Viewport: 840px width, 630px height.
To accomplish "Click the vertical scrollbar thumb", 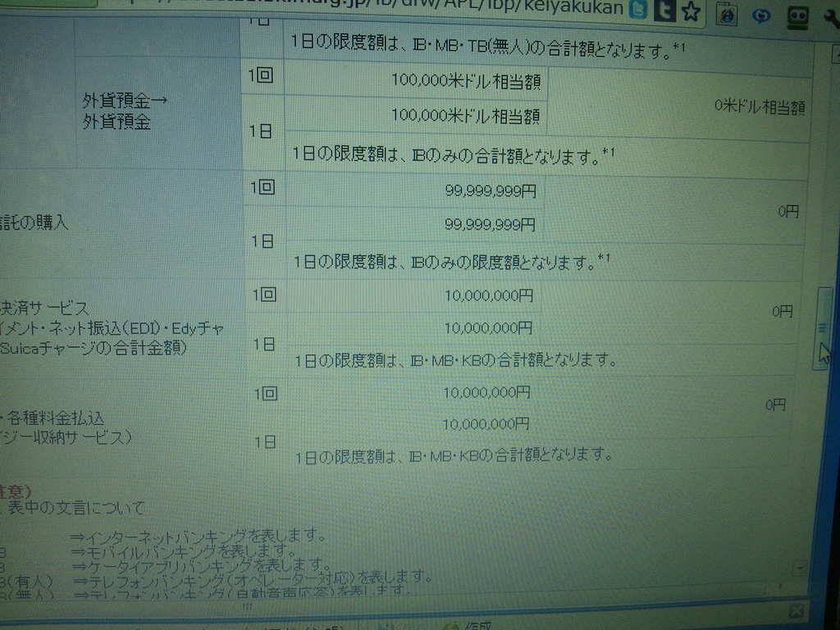I will click(824, 328).
